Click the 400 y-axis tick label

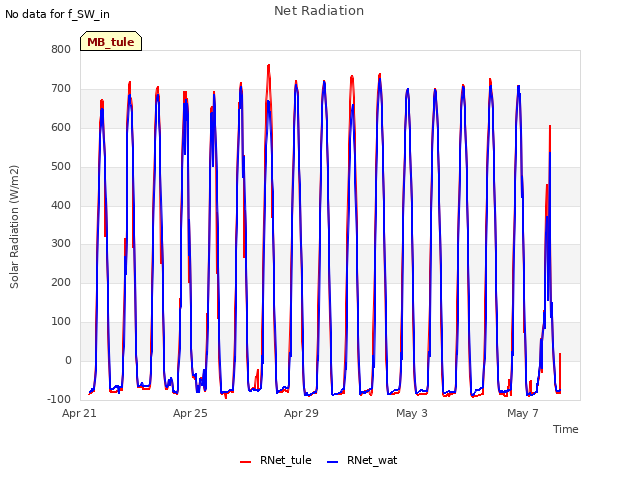pos(61,205)
